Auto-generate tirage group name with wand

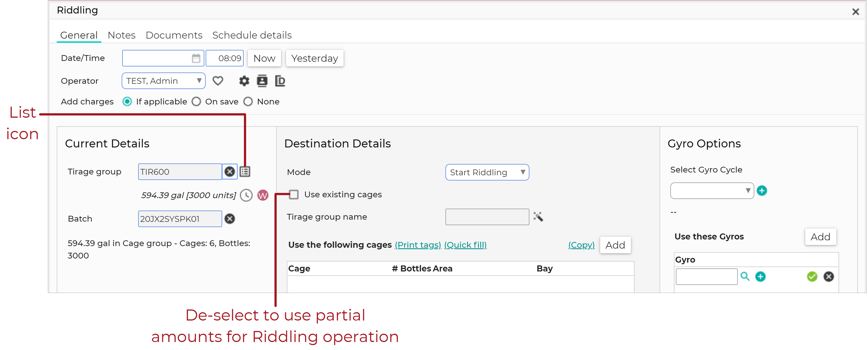[x=538, y=216]
